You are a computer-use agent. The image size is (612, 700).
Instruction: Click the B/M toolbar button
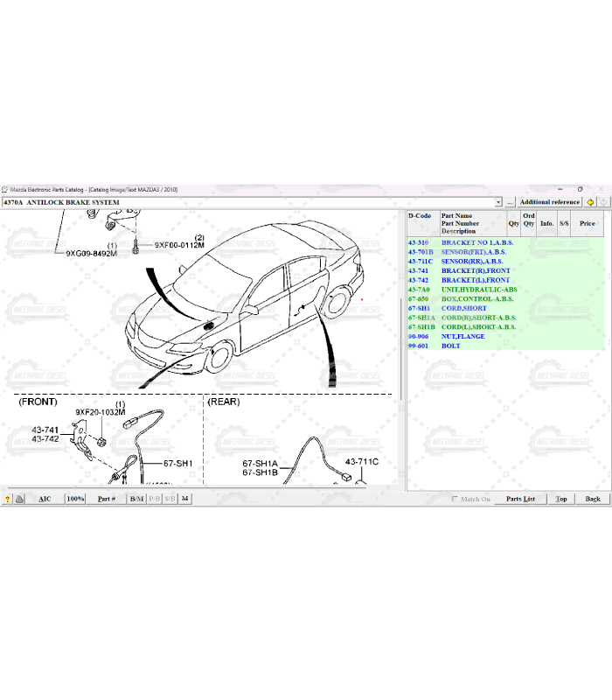[136, 499]
